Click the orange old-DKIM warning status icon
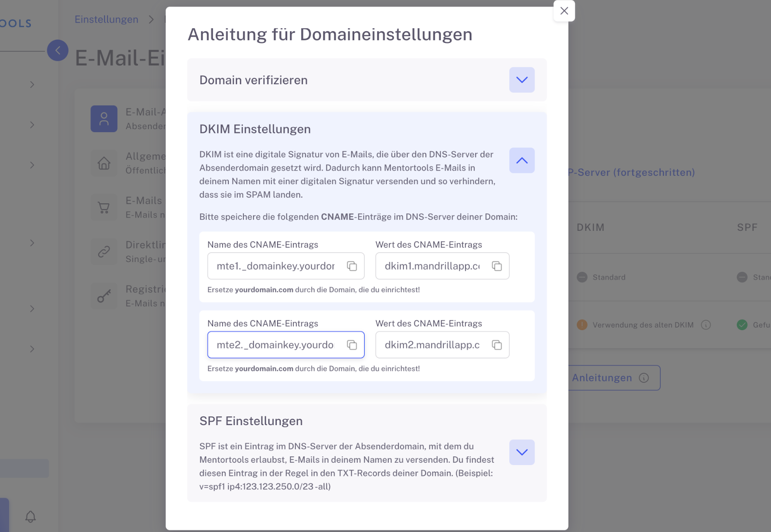Image resolution: width=771 pixels, height=532 pixels. (x=582, y=325)
